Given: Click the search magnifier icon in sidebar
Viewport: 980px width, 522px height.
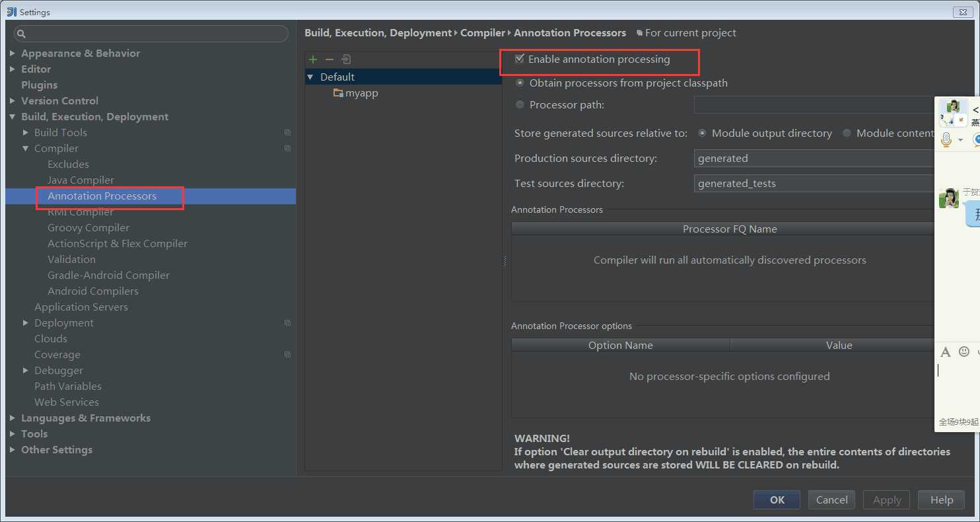Looking at the screenshot, I should (x=21, y=34).
